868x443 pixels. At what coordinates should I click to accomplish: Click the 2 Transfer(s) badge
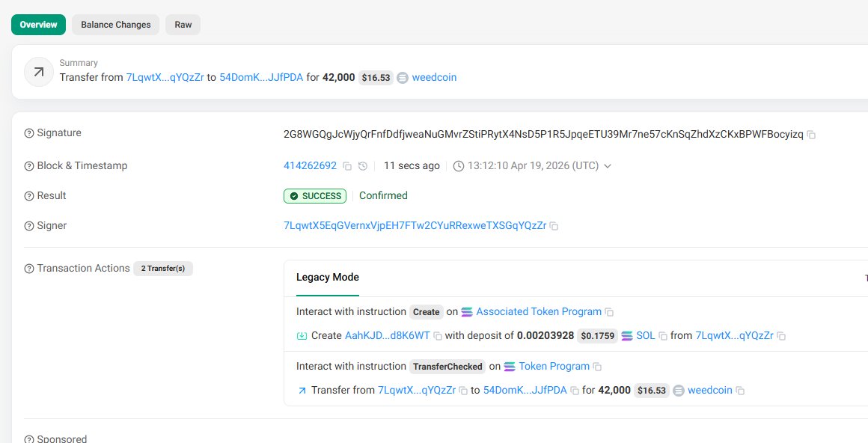[163, 269]
